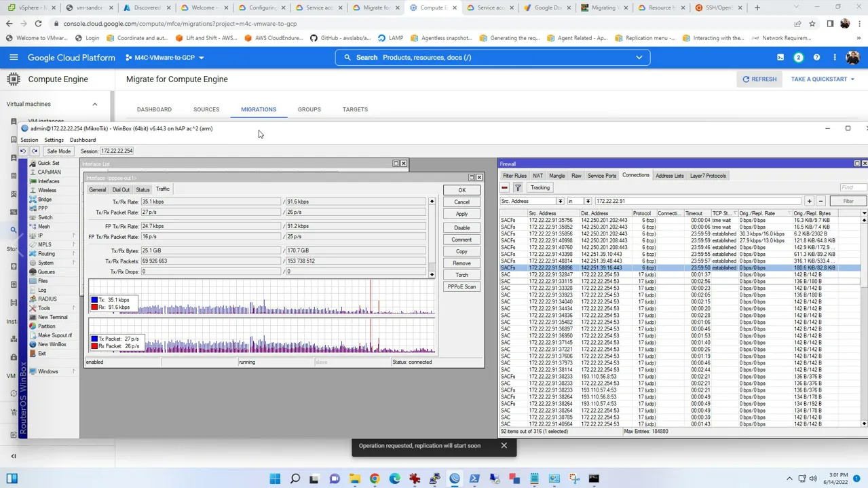868x488 pixels.
Task: Switch to General tab in pppoe-out1 interface
Action: (98, 190)
